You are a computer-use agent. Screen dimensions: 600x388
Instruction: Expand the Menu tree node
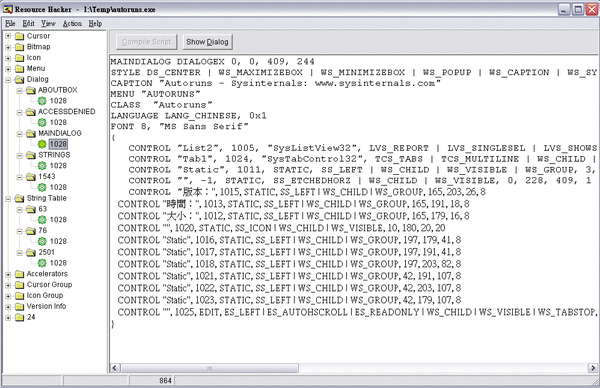pyautogui.click(x=8, y=69)
